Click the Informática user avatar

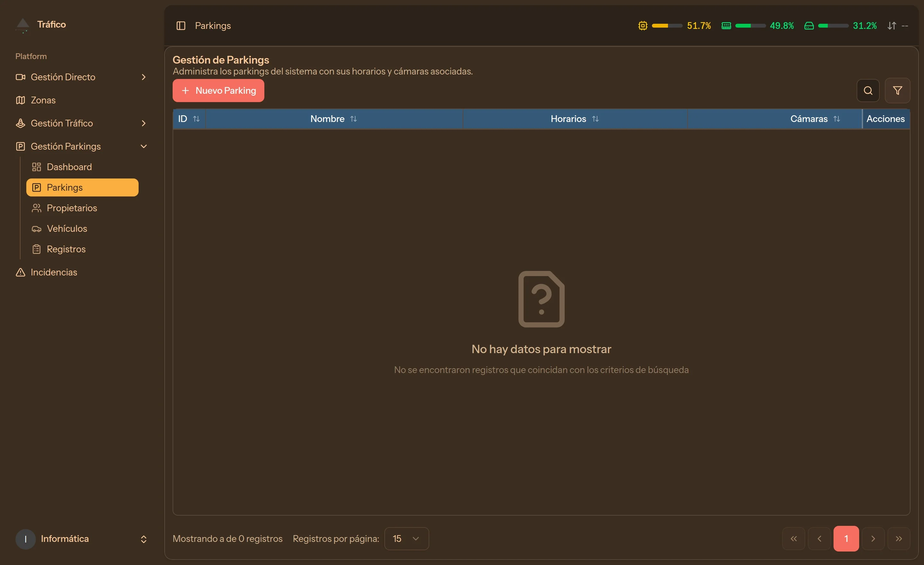(25, 539)
